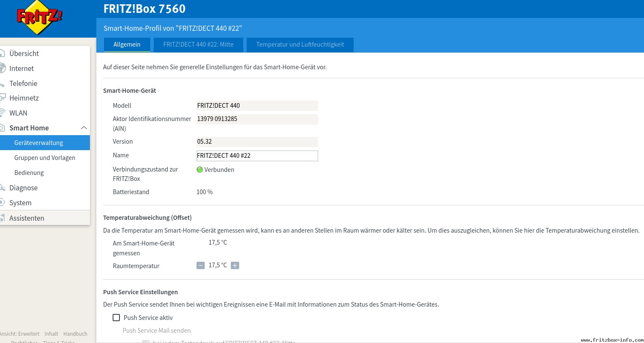Click the Internet globe icon

(x=2, y=68)
